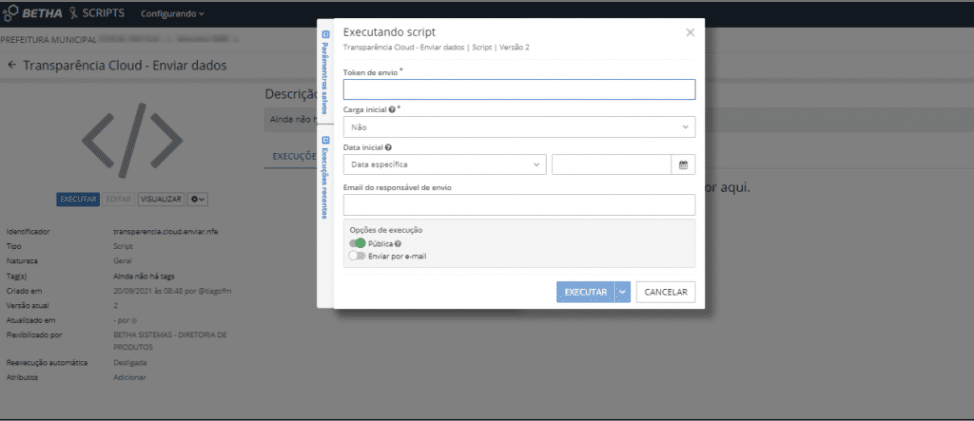The image size is (974, 421).
Task: Click the Token de envio input field
Action: 518,89
